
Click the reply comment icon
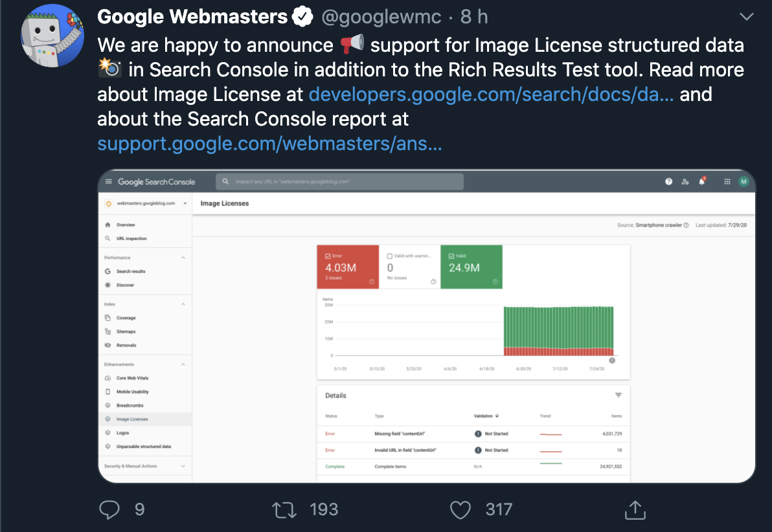point(109,509)
